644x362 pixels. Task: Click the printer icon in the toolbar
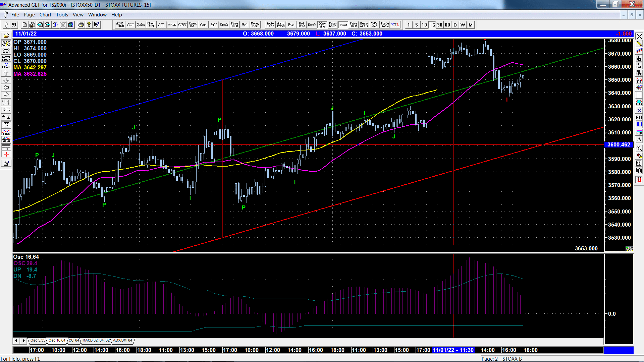(x=81, y=25)
